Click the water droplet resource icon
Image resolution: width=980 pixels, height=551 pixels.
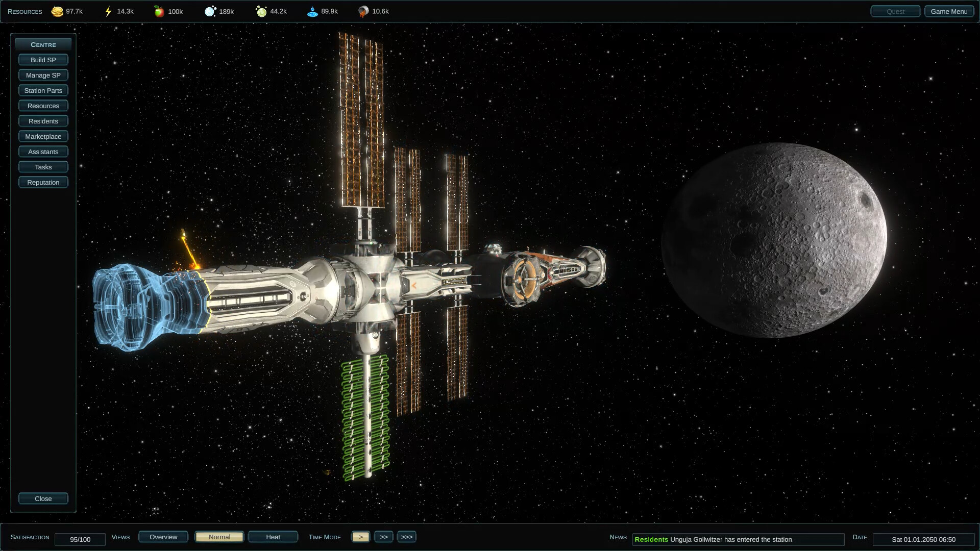point(313,10)
